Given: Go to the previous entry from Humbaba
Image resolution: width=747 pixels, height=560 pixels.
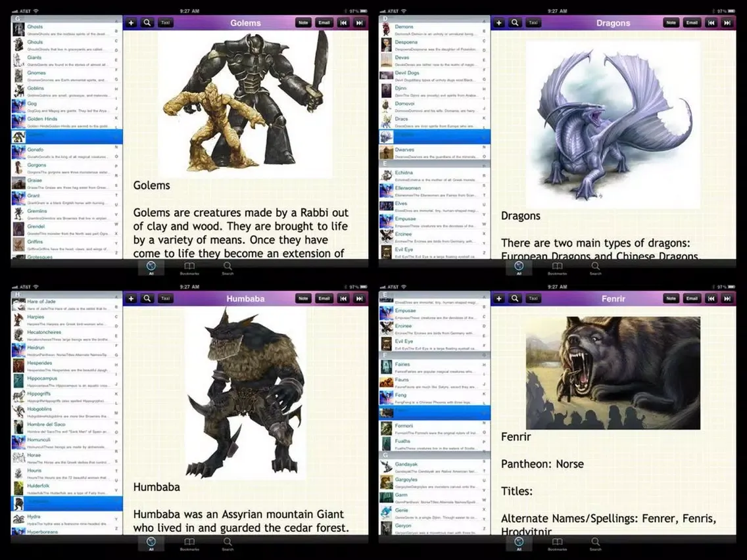Looking at the screenshot, I should (343, 298).
